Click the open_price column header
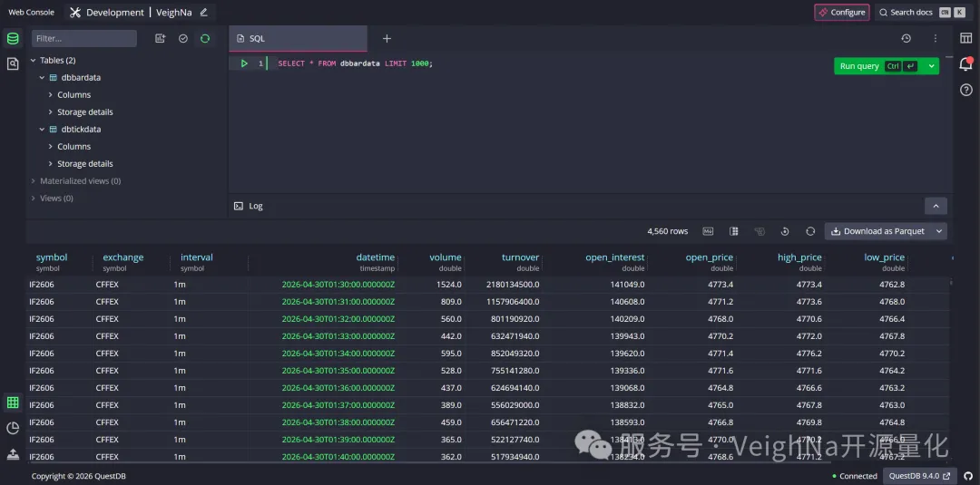This screenshot has height=485, width=980. [x=710, y=257]
